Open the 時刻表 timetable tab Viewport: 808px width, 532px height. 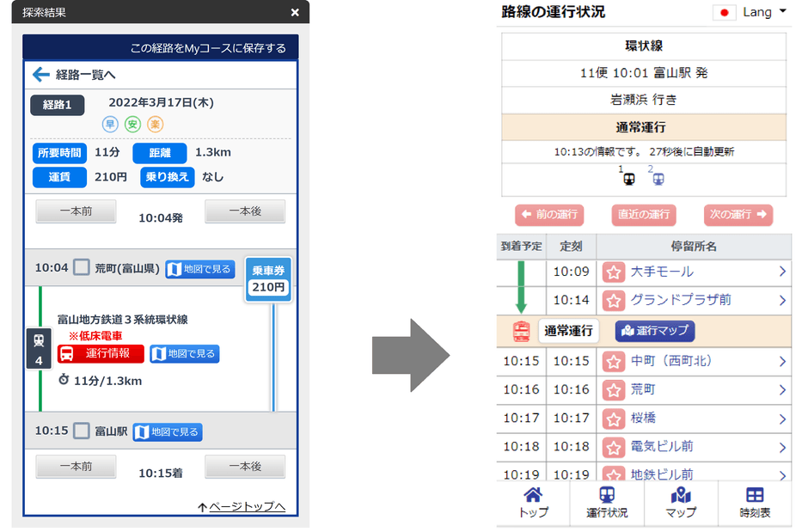[754, 499]
